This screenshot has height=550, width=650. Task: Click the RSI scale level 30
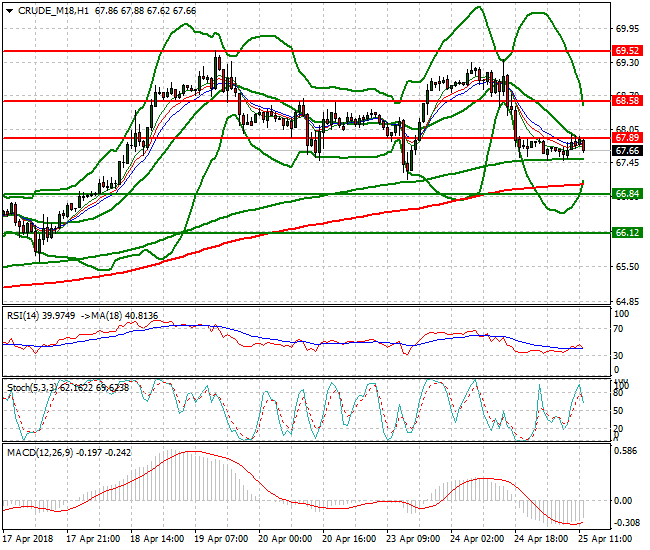(618, 356)
